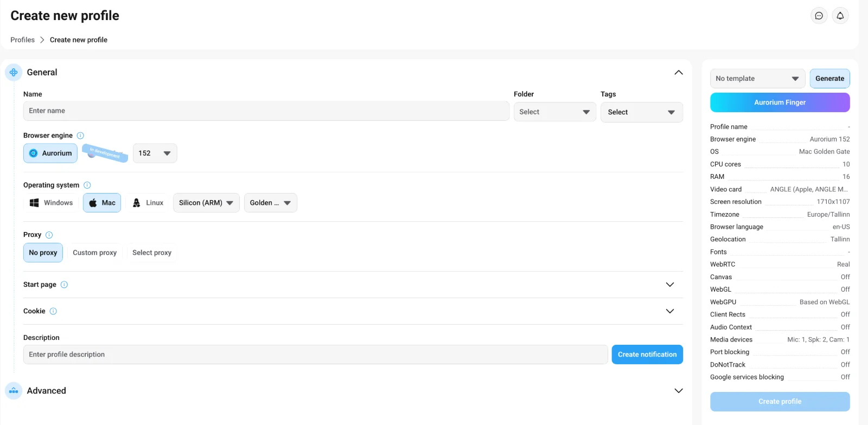
Task: Click the 'Google services blocking' label
Action: point(747,377)
